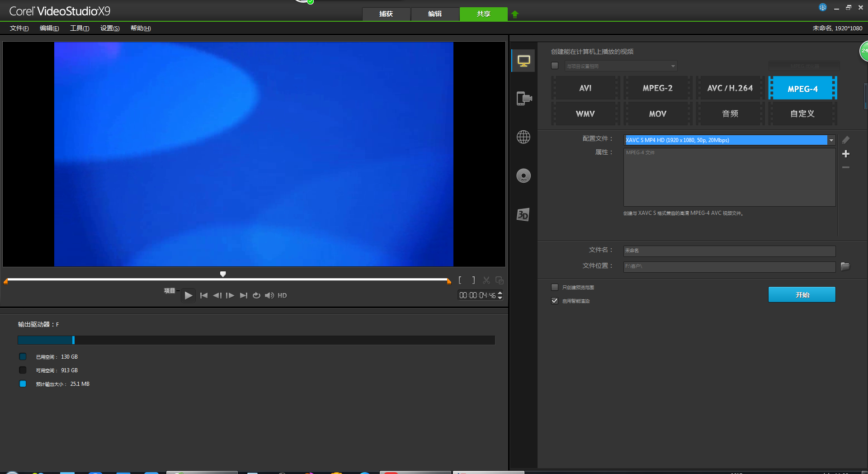Open the 编辑(E) menu
The width and height of the screenshot is (868, 474).
(x=49, y=28)
